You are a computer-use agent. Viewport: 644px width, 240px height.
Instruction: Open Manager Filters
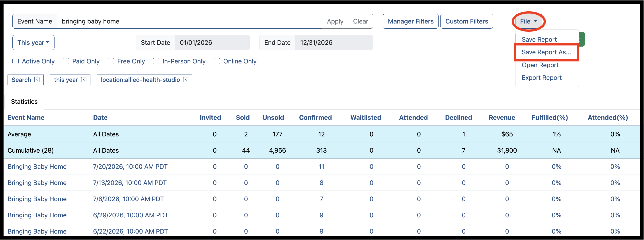410,21
